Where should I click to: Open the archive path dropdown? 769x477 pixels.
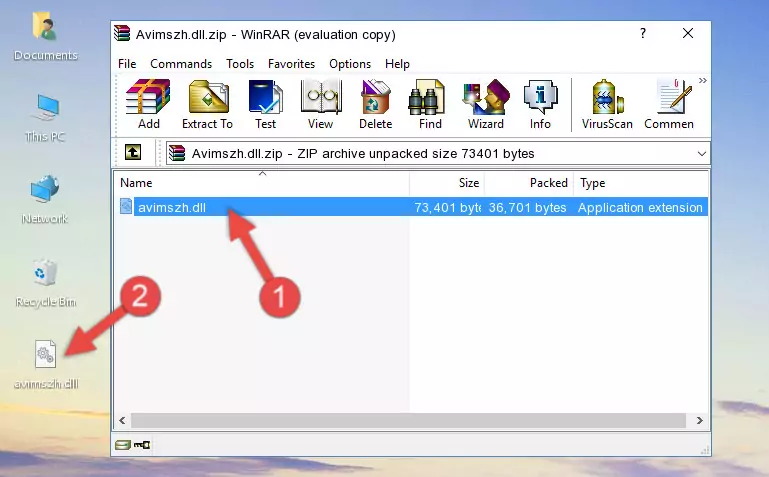702,153
